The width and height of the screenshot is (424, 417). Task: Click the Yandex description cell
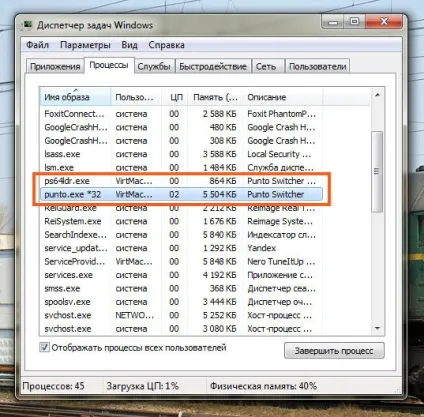click(x=262, y=248)
